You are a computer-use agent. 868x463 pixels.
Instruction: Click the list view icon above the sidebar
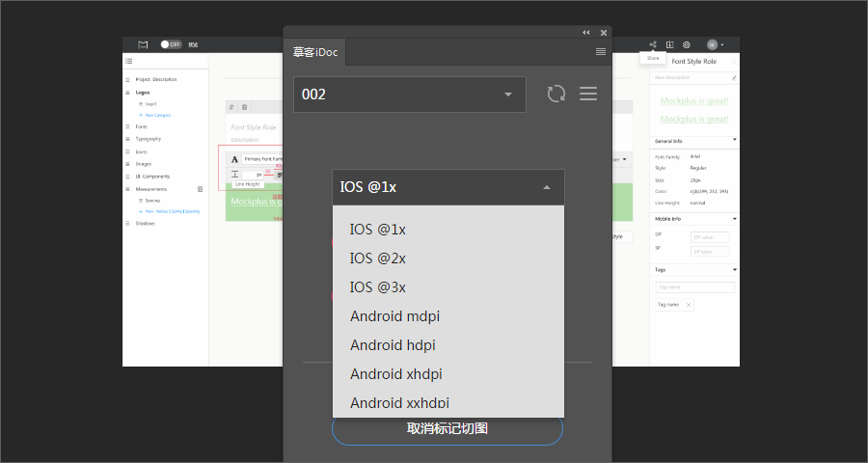pyautogui.click(x=129, y=61)
